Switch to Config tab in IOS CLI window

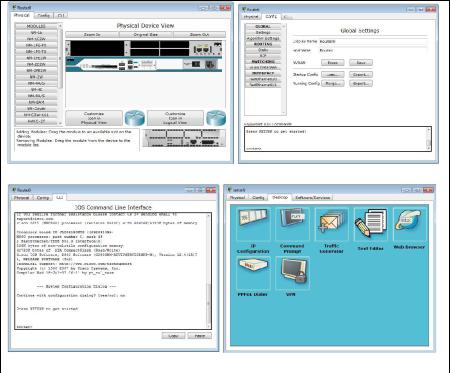click(x=43, y=198)
